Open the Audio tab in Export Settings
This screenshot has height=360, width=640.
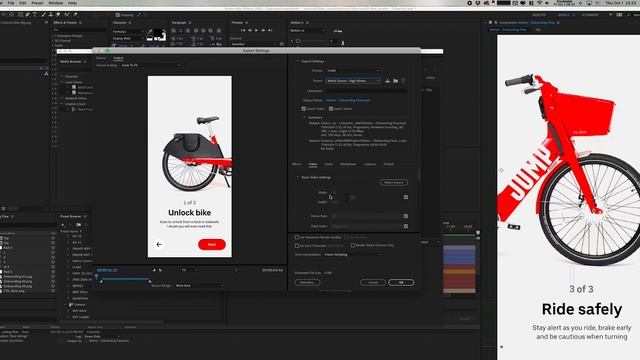[x=329, y=164]
